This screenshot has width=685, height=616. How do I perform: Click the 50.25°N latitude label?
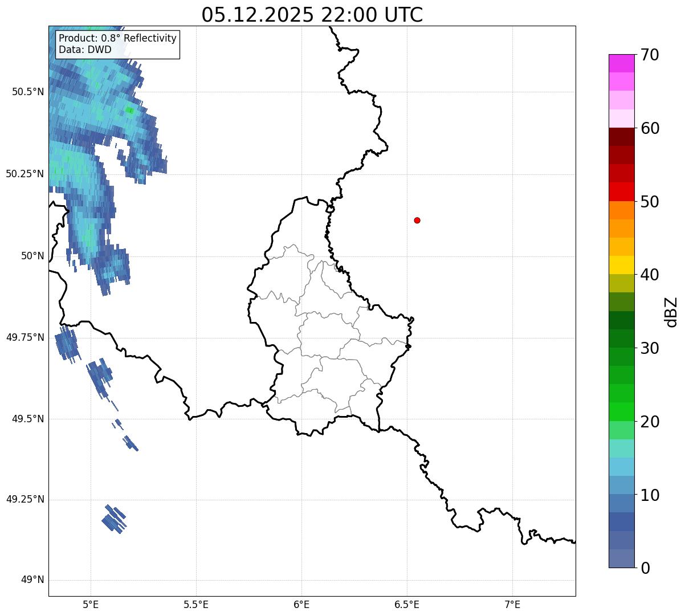click(25, 174)
